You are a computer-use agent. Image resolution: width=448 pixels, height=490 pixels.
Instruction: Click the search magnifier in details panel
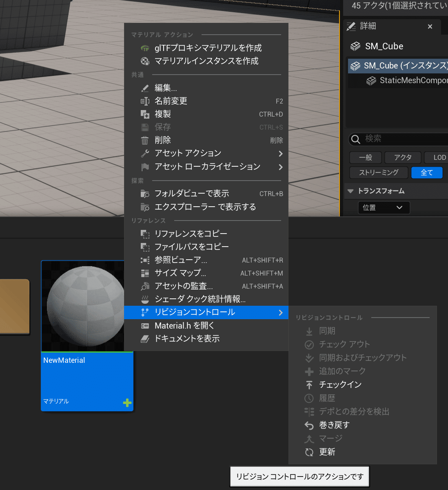356,139
